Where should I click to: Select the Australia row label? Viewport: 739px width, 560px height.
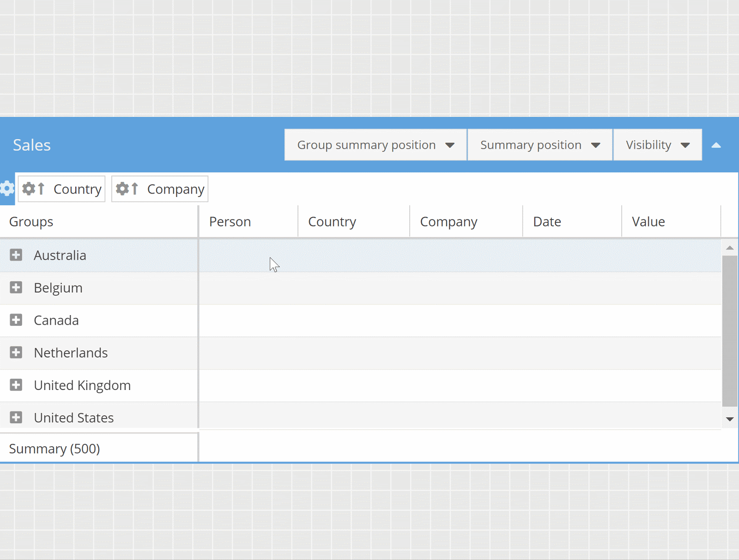60,255
